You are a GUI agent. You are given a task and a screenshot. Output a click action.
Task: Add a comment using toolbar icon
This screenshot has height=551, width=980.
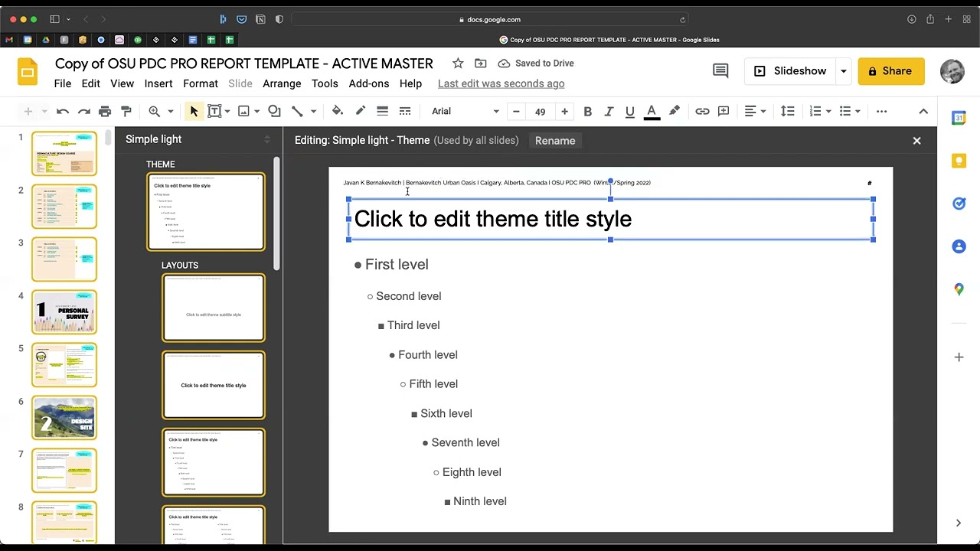coord(724,112)
